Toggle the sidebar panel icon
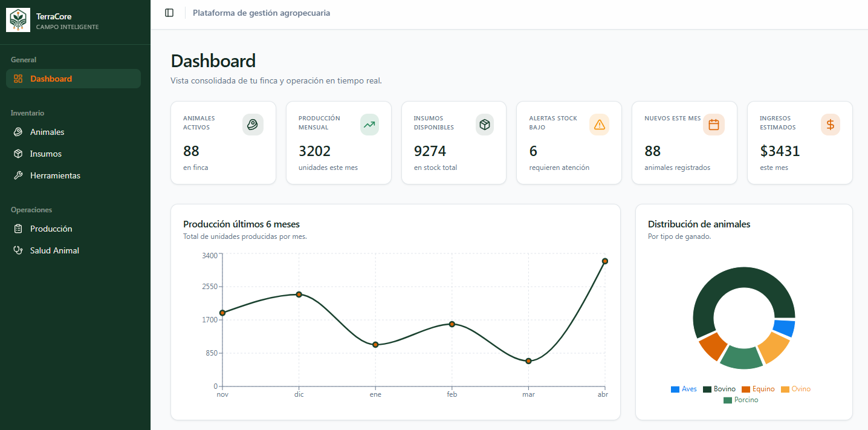The height and width of the screenshot is (430, 868). pyautogui.click(x=169, y=13)
